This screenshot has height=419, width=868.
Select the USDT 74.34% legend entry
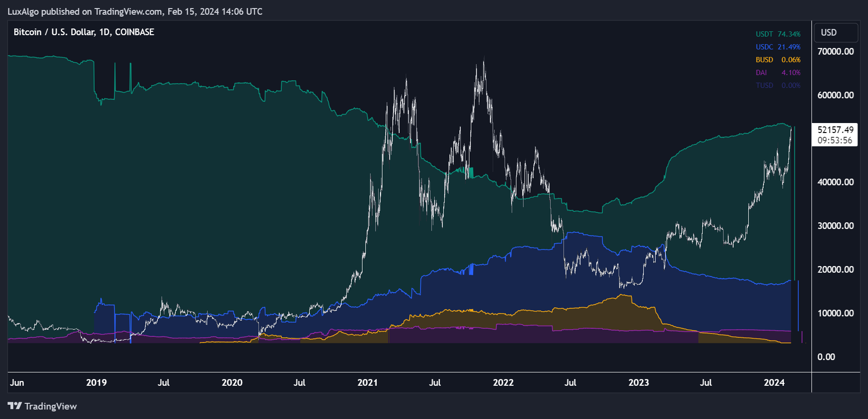(x=778, y=34)
